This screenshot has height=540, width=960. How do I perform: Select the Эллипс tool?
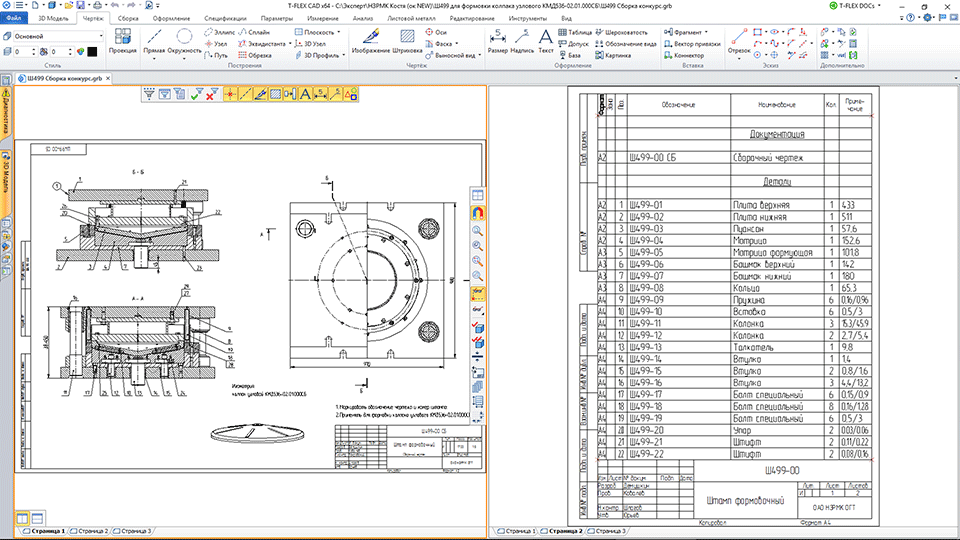click(219, 32)
